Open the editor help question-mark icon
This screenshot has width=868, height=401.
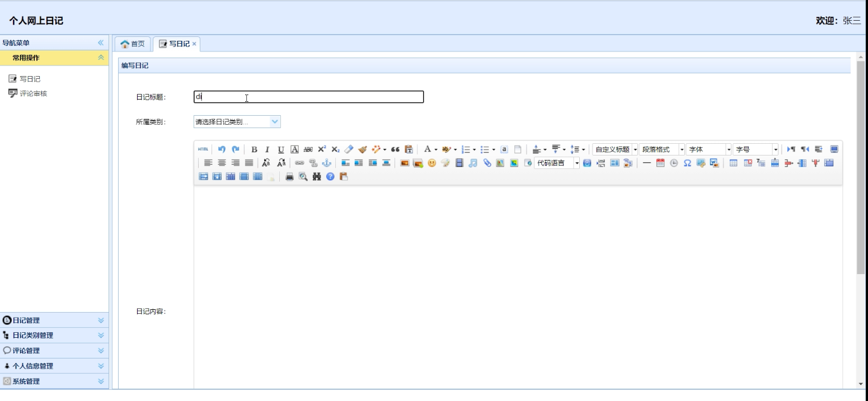(x=330, y=177)
